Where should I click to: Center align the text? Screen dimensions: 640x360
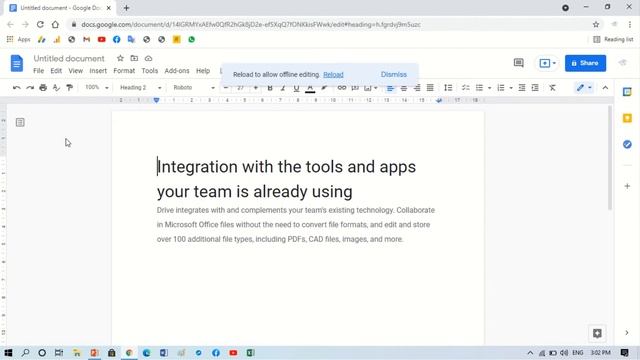point(404,88)
